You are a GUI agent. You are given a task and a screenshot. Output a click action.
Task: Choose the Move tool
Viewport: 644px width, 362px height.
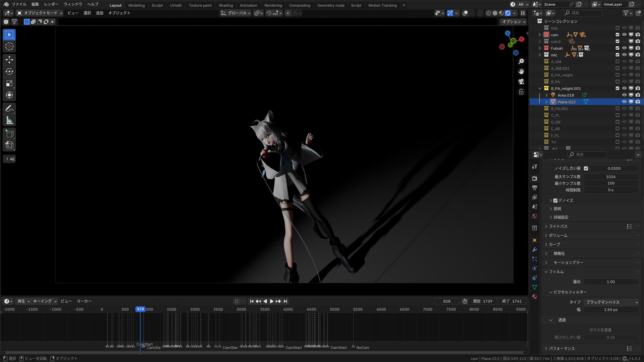tap(9, 60)
